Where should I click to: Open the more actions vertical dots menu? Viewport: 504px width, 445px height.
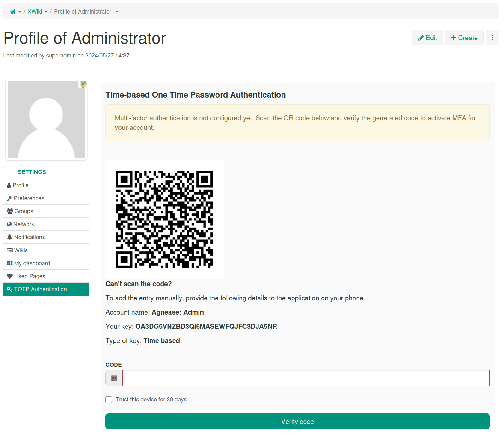point(492,38)
